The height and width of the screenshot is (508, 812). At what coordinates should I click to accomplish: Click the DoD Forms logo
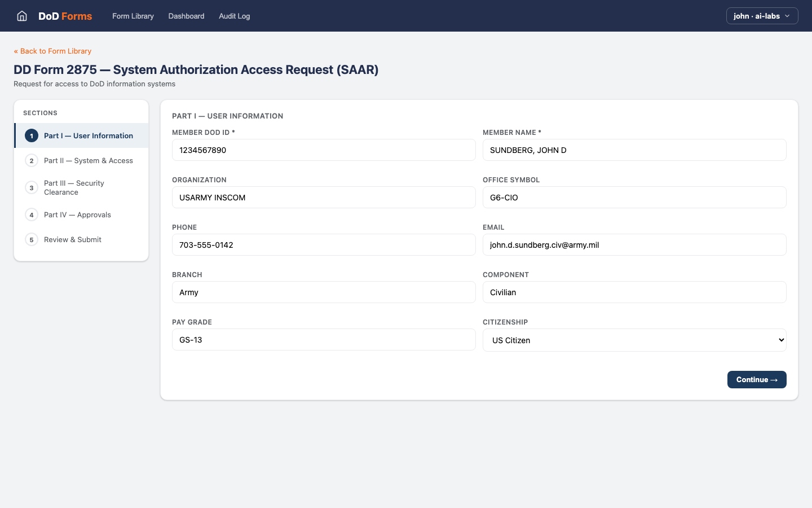tap(65, 16)
